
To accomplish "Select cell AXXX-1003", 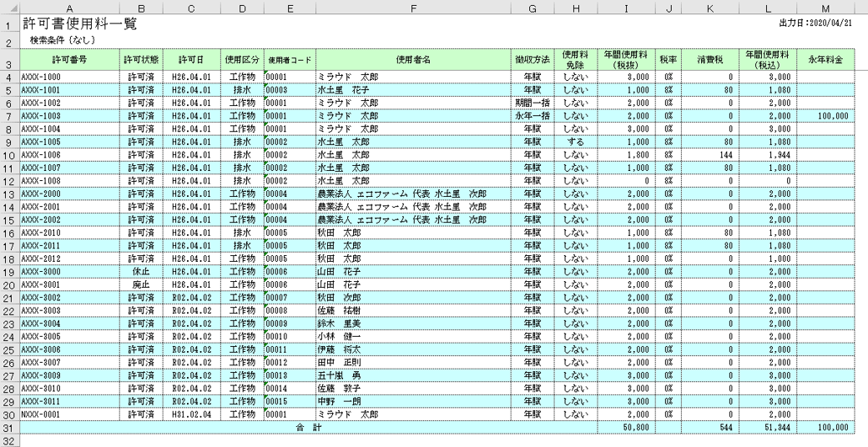I will click(x=70, y=116).
